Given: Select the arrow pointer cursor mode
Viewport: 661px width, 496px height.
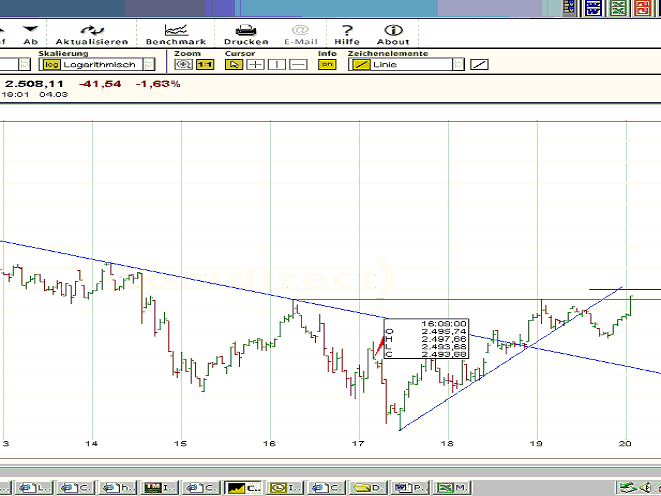Looking at the screenshot, I should (234, 64).
